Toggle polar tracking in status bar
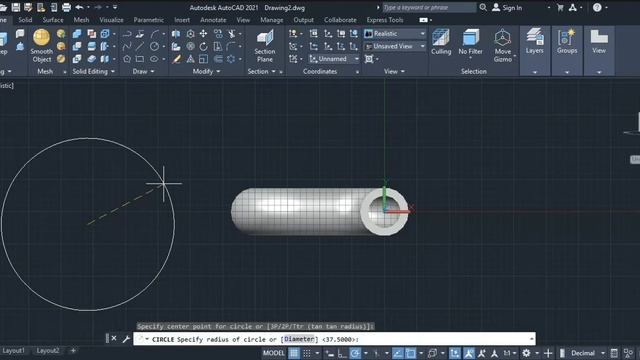 coord(355,353)
